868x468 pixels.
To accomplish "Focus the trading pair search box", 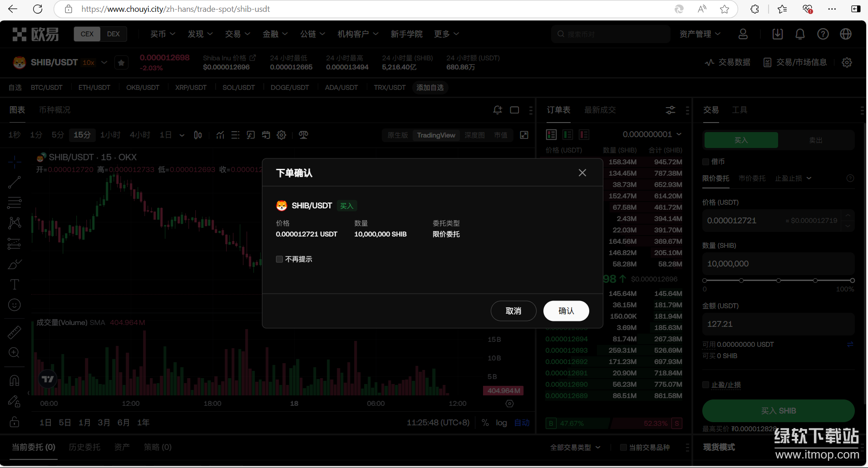I will [611, 34].
